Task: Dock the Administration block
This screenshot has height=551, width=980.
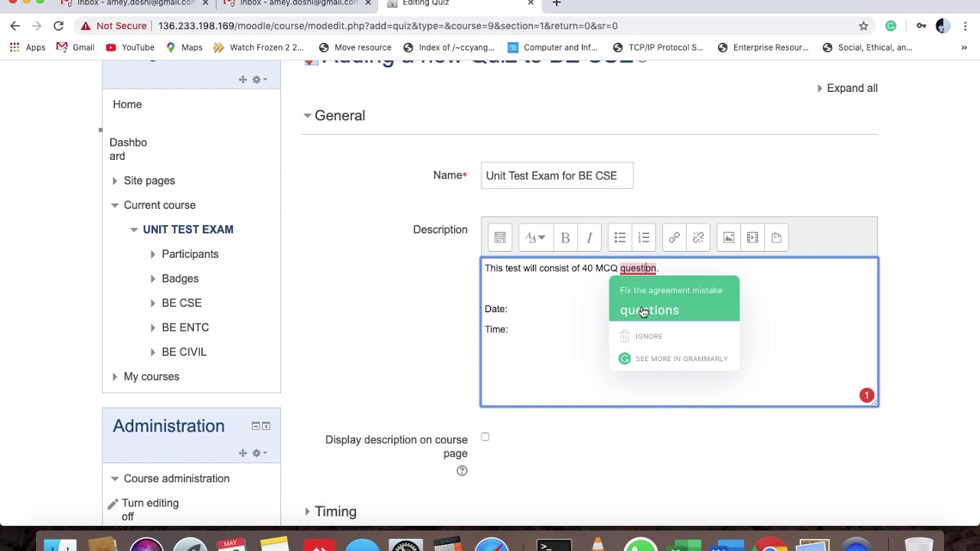Action: coord(266,426)
